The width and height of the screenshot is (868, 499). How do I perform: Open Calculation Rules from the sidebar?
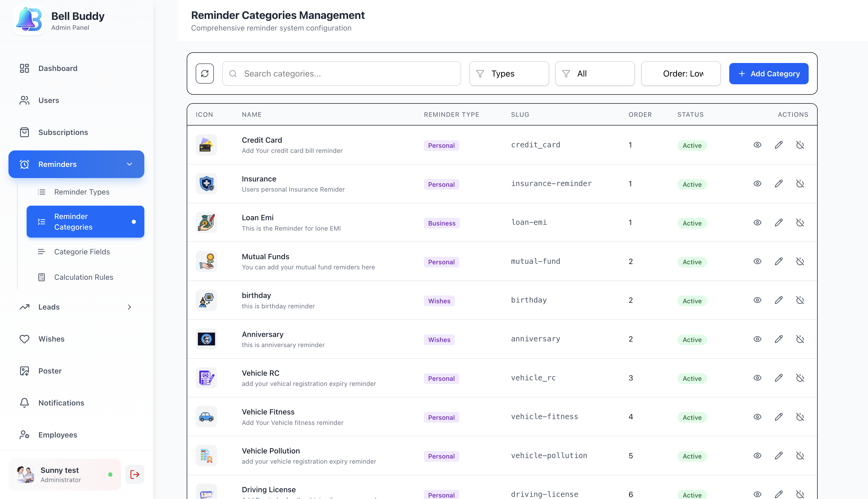point(84,277)
